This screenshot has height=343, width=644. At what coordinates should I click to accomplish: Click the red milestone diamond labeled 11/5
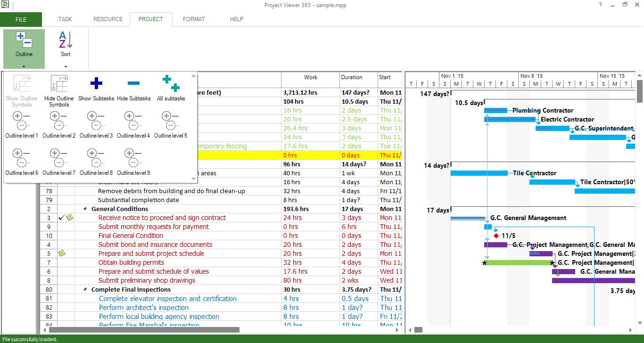(496, 236)
